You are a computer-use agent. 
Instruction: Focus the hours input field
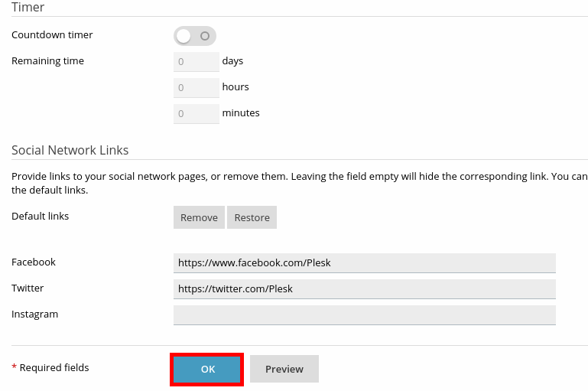click(197, 87)
